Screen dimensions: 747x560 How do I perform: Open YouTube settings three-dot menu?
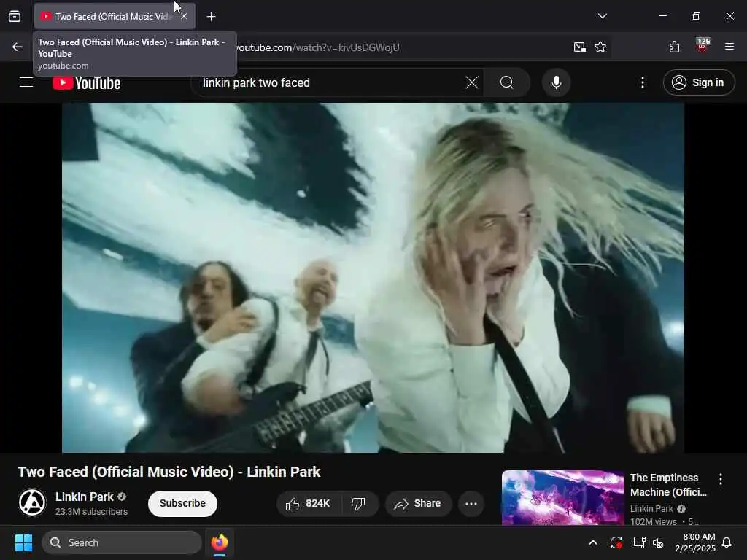click(643, 82)
